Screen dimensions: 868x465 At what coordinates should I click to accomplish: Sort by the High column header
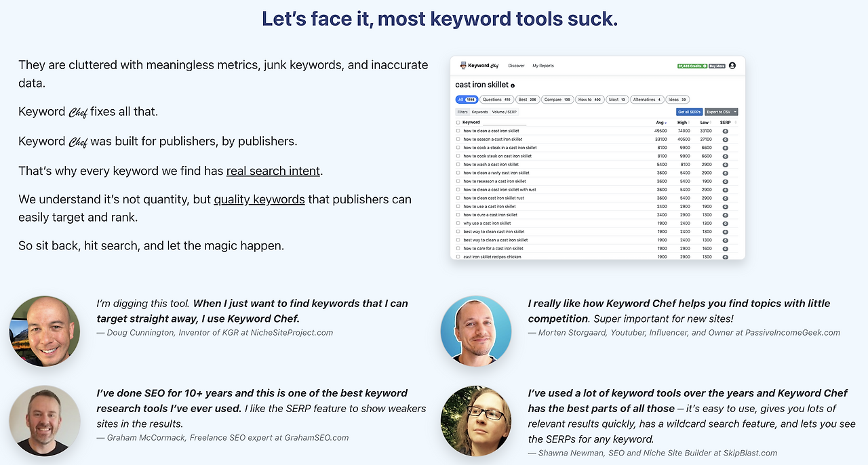tap(684, 123)
